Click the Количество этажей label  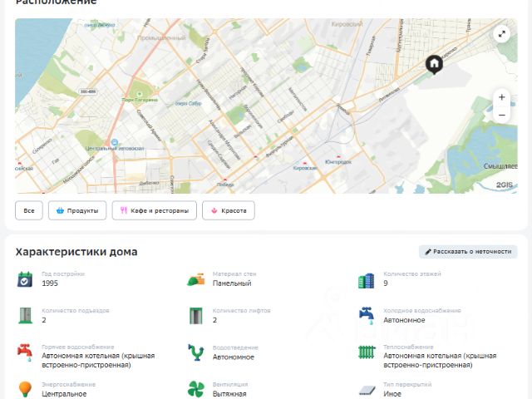point(412,273)
